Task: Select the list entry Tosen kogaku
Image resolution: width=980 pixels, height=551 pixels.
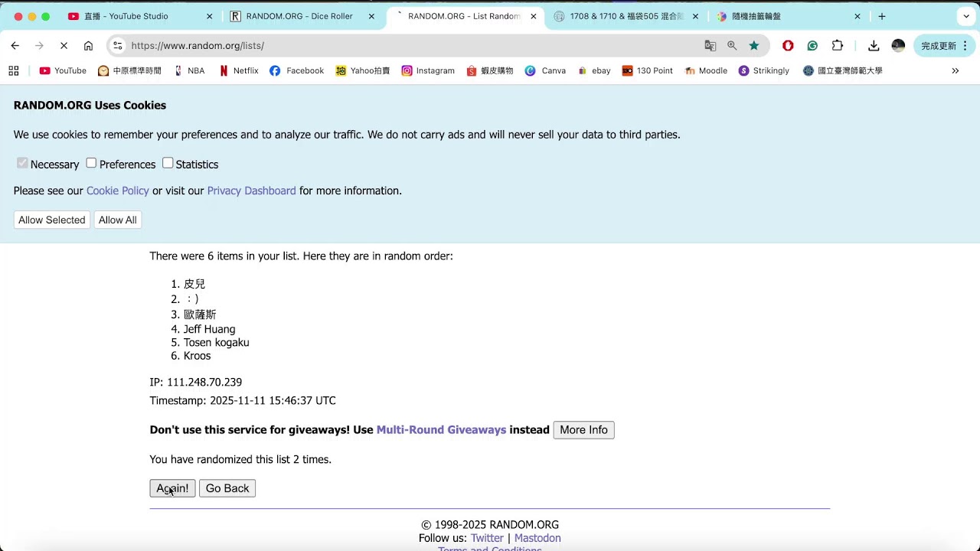Action: 216,342
